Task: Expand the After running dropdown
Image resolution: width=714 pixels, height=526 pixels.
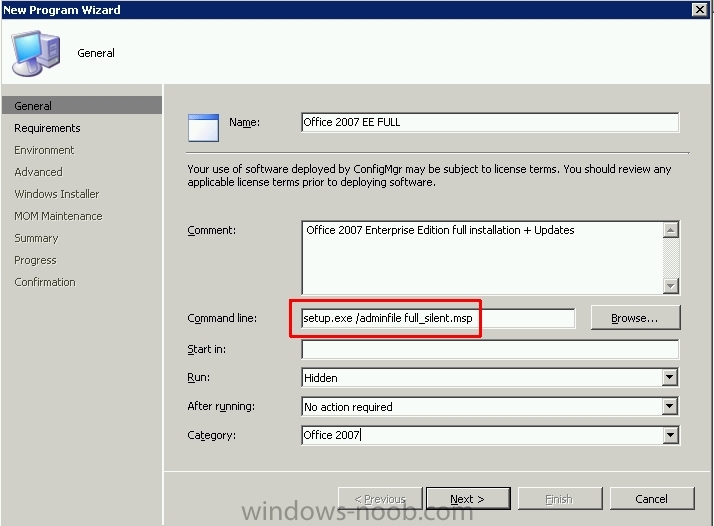Action: click(x=669, y=406)
